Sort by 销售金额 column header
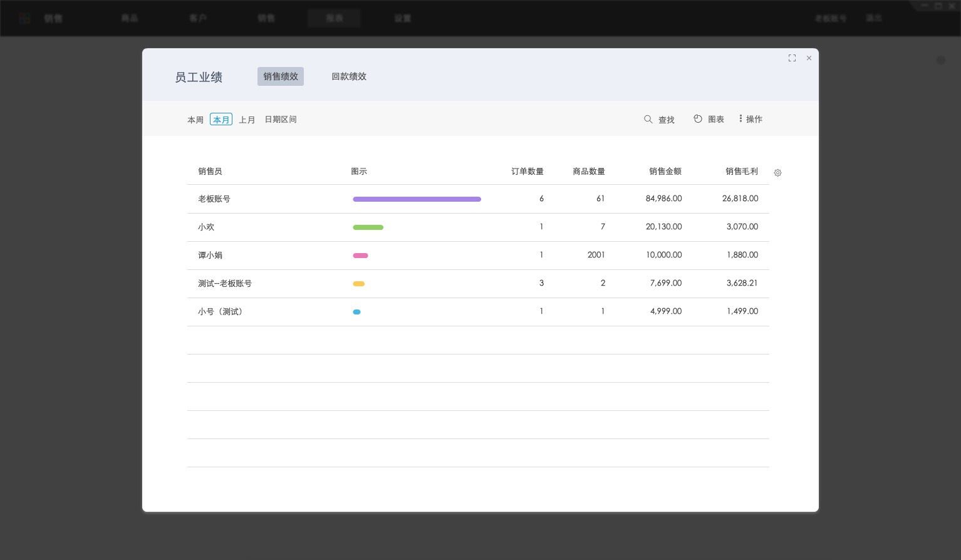 665,171
